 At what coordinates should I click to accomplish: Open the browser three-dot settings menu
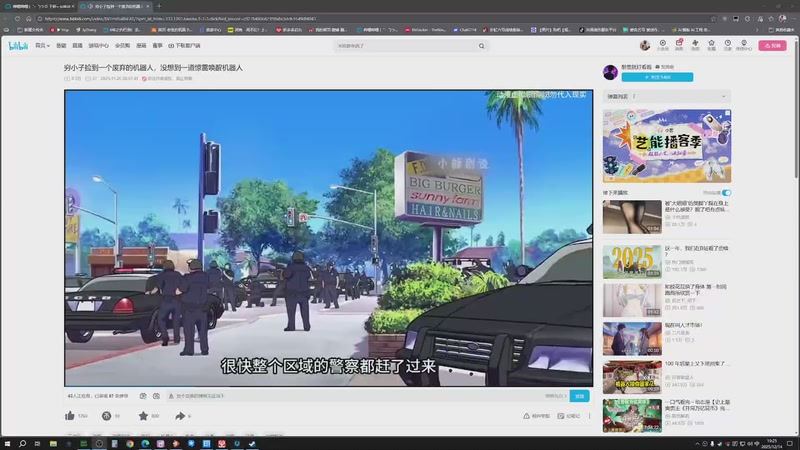pos(793,19)
